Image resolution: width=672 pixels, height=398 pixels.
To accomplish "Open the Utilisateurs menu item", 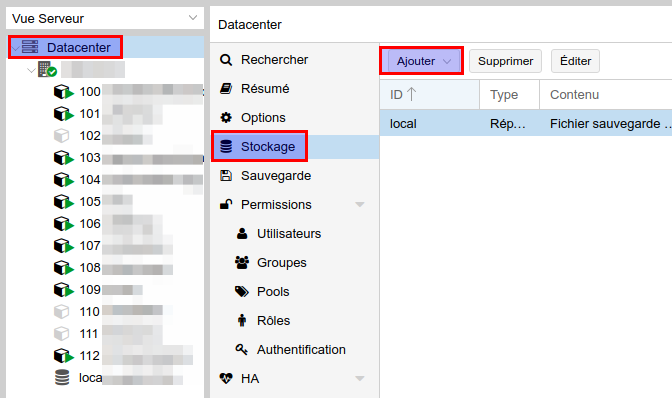I will click(x=289, y=234).
